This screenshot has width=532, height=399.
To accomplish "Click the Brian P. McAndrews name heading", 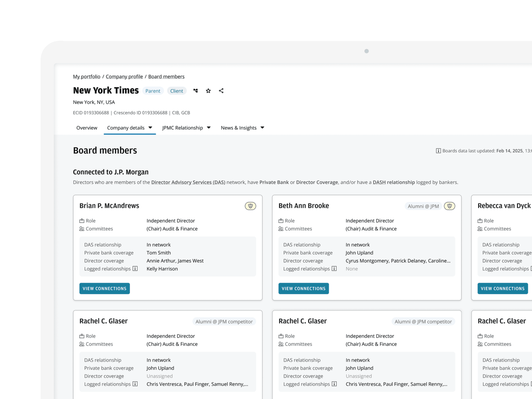I will point(109,206).
